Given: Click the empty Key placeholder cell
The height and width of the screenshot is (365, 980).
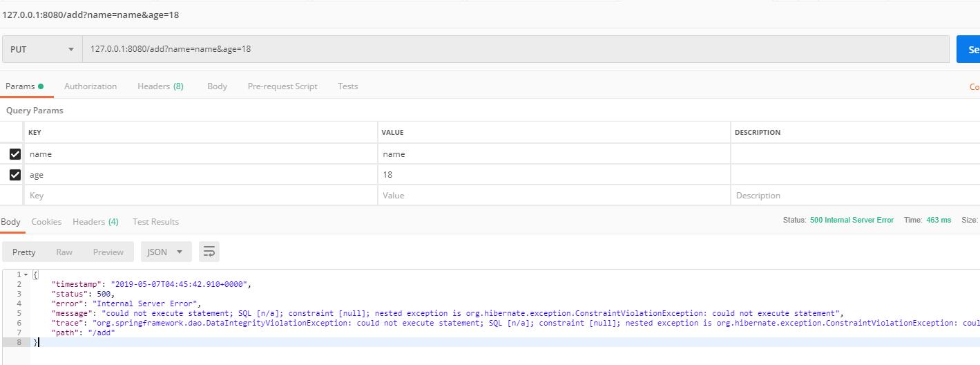Looking at the screenshot, I should click(200, 196).
